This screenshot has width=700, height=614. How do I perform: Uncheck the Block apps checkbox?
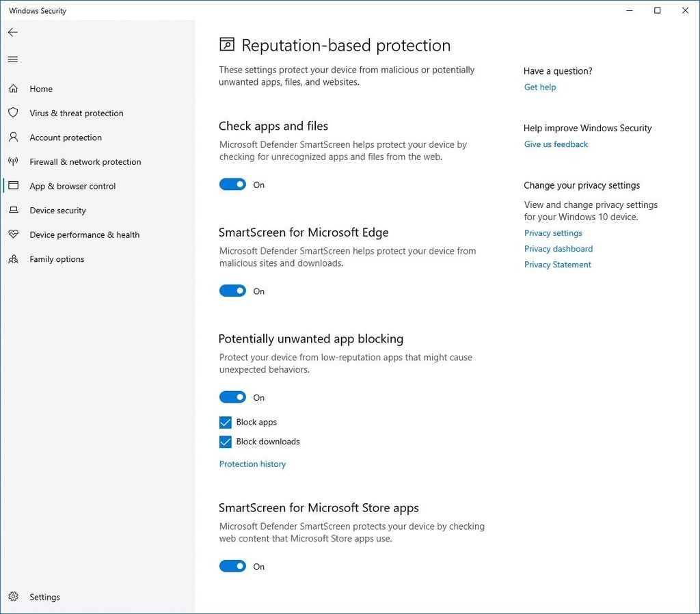[225, 422]
